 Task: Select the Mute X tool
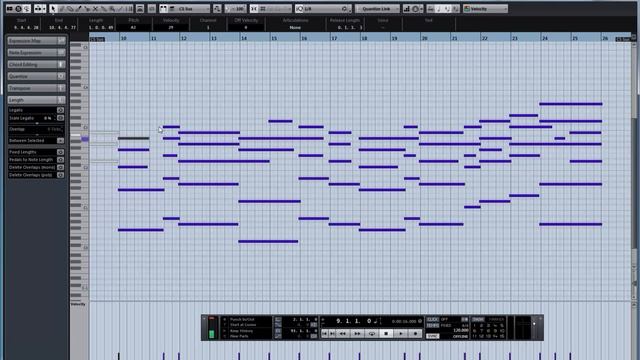tap(96, 9)
